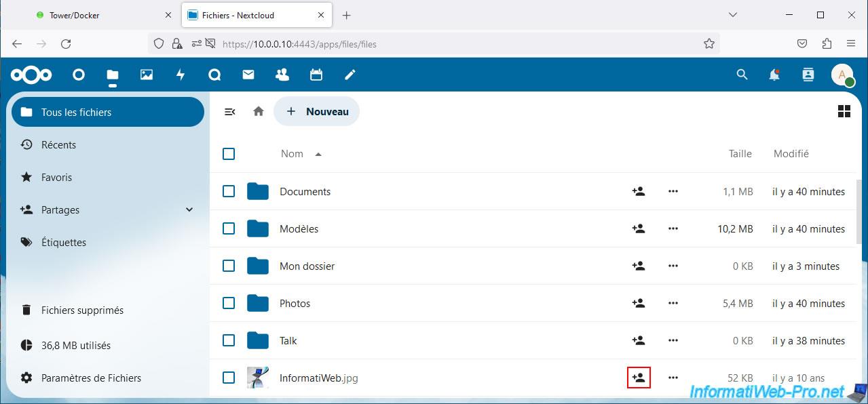Select the Mon dossier checkbox
The width and height of the screenshot is (868, 404).
coord(229,266)
